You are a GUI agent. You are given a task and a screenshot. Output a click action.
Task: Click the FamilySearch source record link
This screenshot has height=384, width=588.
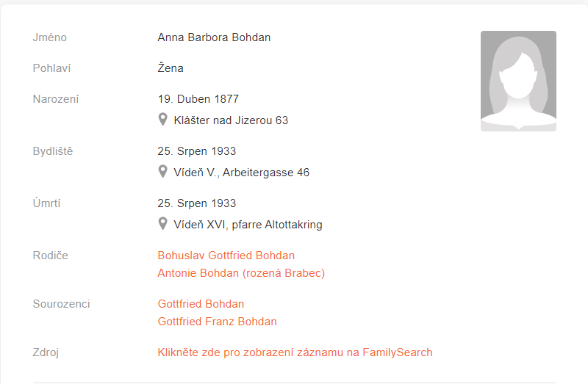pos(295,352)
